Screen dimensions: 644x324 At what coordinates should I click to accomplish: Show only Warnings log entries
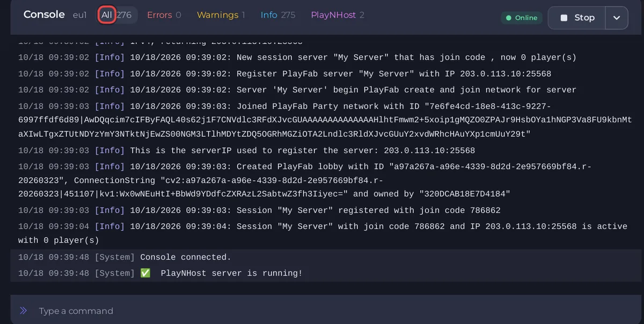(x=221, y=15)
